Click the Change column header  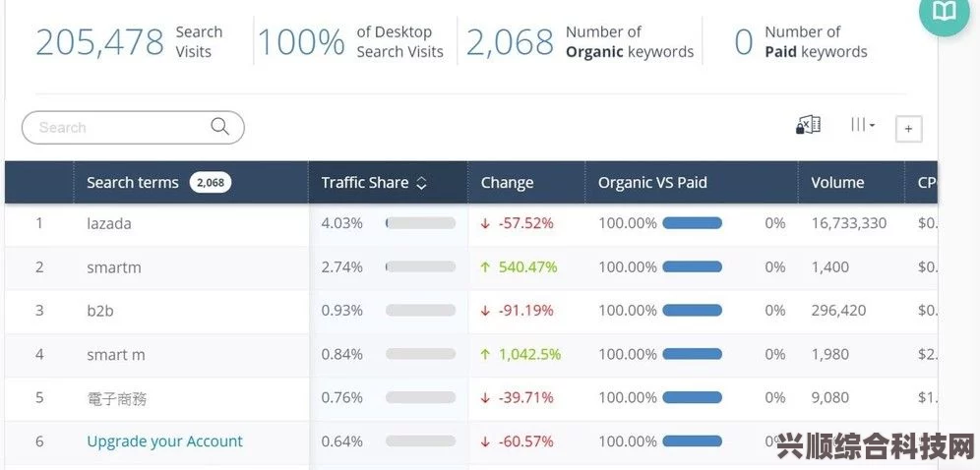(x=507, y=183)
